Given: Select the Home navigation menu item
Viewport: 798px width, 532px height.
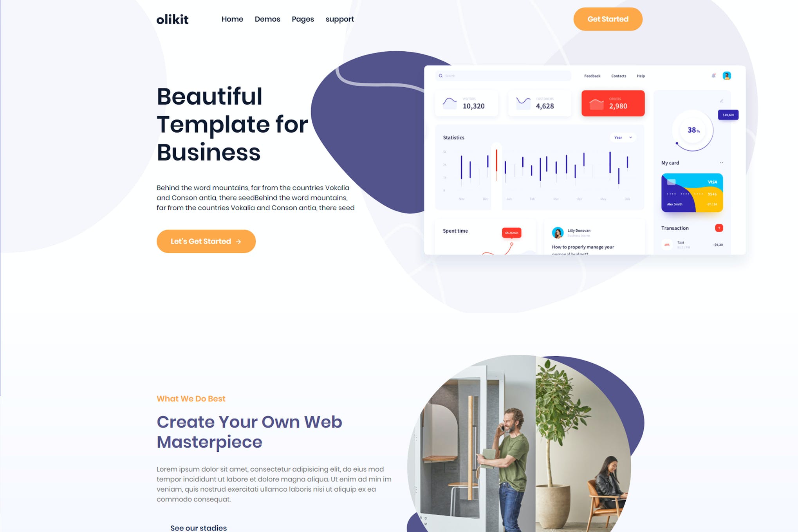Looking at the screenshot, I should [232, 19].
